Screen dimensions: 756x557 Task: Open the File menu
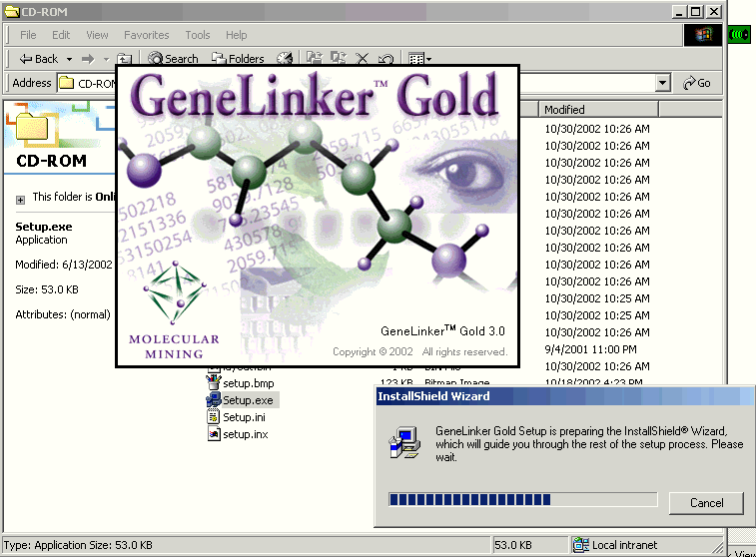click(28, 35)
